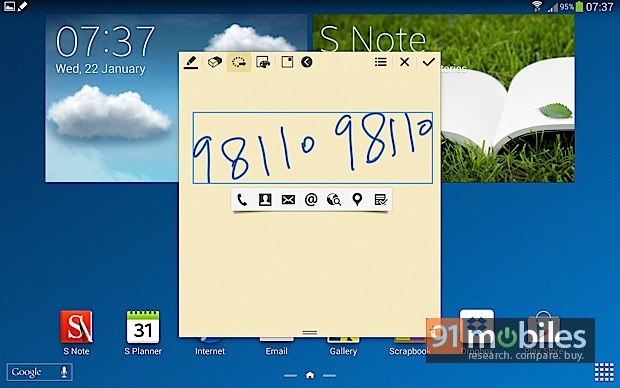Select the eraser tool in Action Memo

coord(215,62)
